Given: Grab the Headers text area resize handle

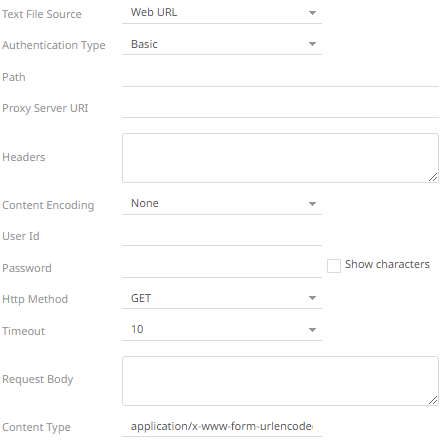Looking at the screenshot, I should pyautogui.click(x=433, y=177).
